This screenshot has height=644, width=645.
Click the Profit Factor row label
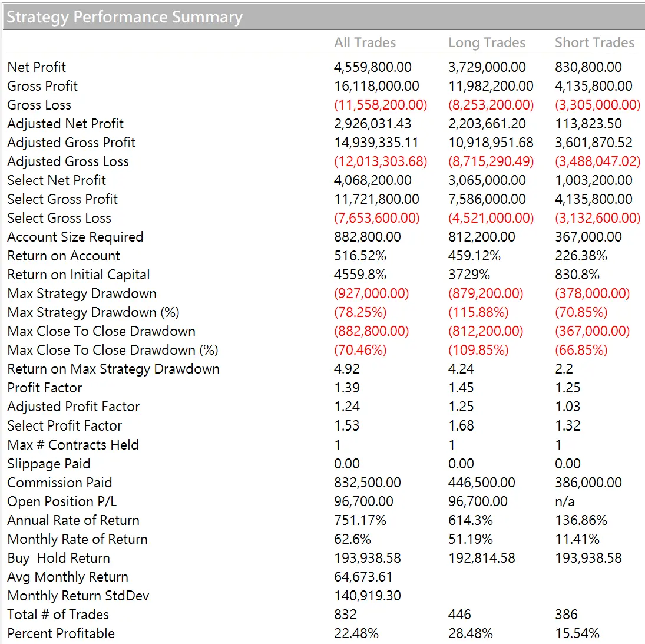pos(45,388)
